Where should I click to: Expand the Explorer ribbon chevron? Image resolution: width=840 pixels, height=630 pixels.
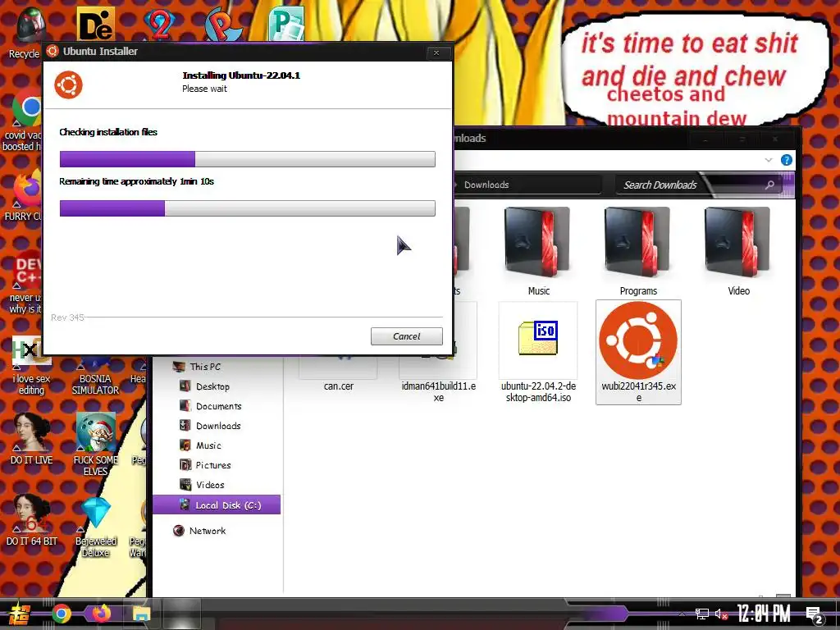pos(769,160)
